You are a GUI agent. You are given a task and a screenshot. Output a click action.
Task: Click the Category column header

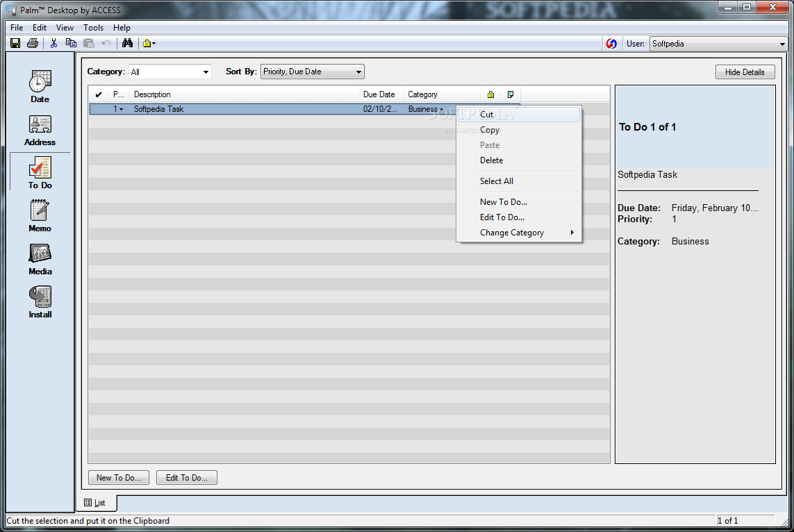[x=442, y=94]
